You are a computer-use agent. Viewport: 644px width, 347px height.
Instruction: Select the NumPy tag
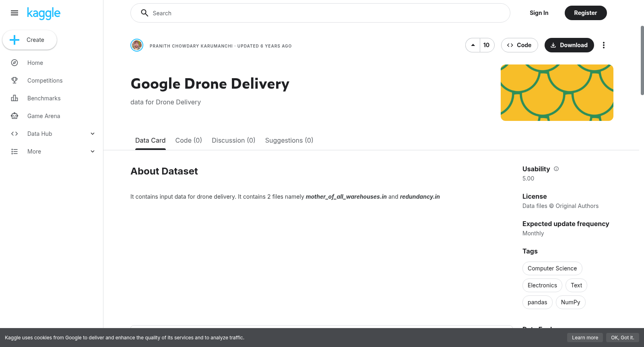pyautogui.click(x=571, y=302)
